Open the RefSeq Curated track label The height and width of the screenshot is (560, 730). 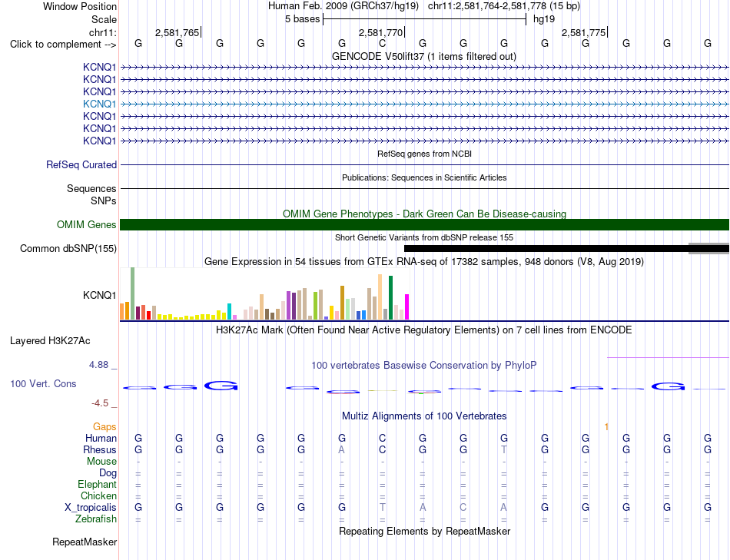81,164
